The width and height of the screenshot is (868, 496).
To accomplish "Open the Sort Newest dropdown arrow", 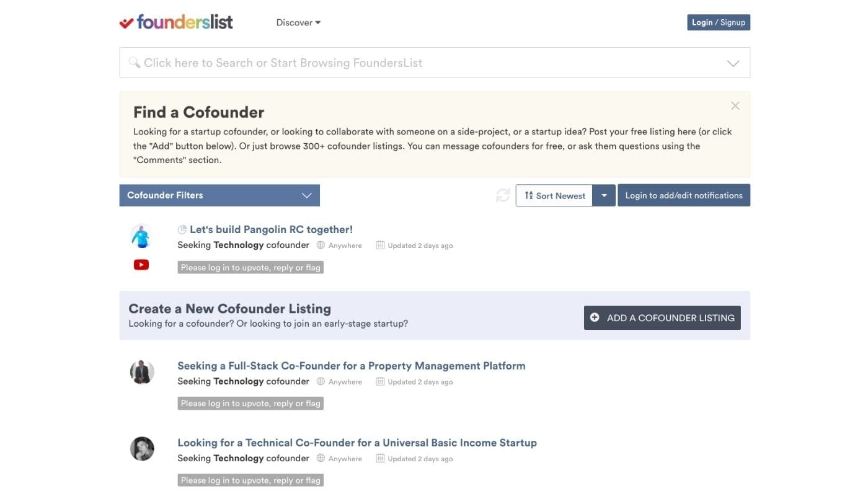I will tap(604, 195).
